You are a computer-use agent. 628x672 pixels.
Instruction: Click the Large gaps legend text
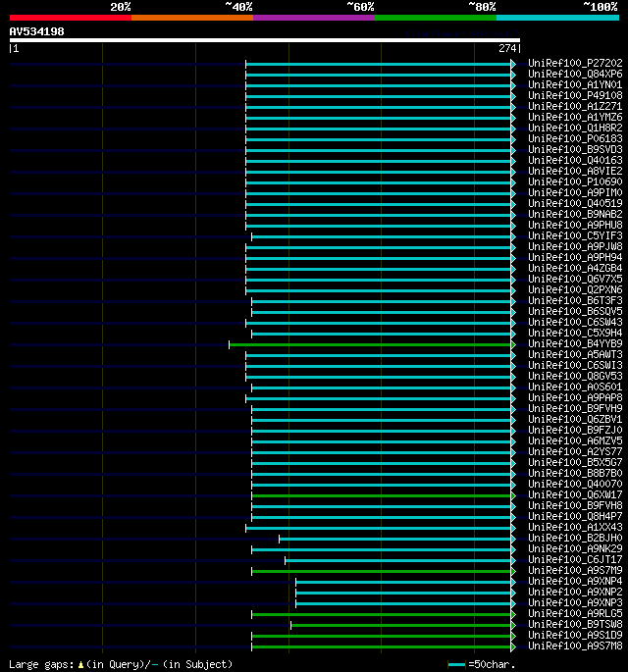pos(41,665)
